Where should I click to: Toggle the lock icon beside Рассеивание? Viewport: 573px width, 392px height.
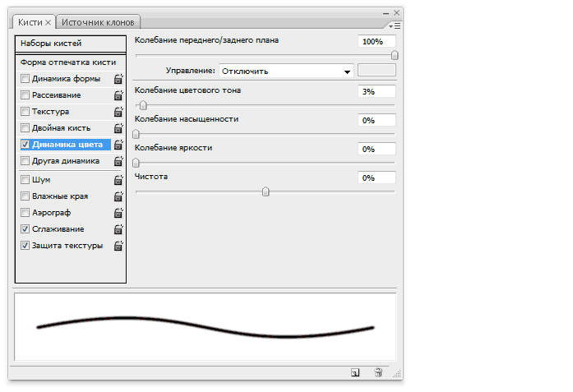(118, 95)
